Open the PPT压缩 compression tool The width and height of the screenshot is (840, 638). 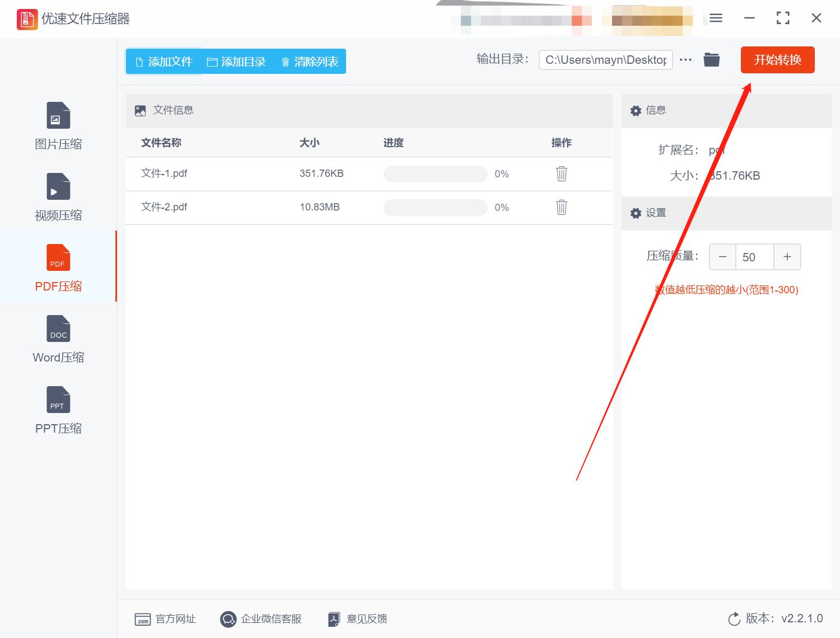tap(58, 410)
